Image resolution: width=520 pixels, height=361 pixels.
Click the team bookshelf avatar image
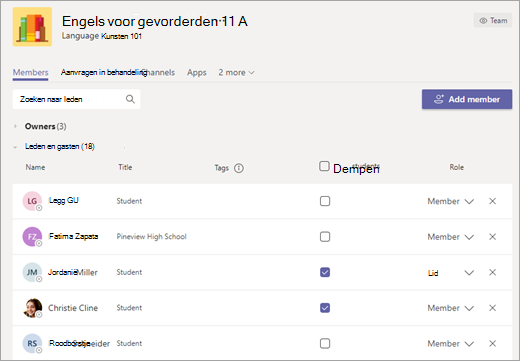click(x=32, y=27)
